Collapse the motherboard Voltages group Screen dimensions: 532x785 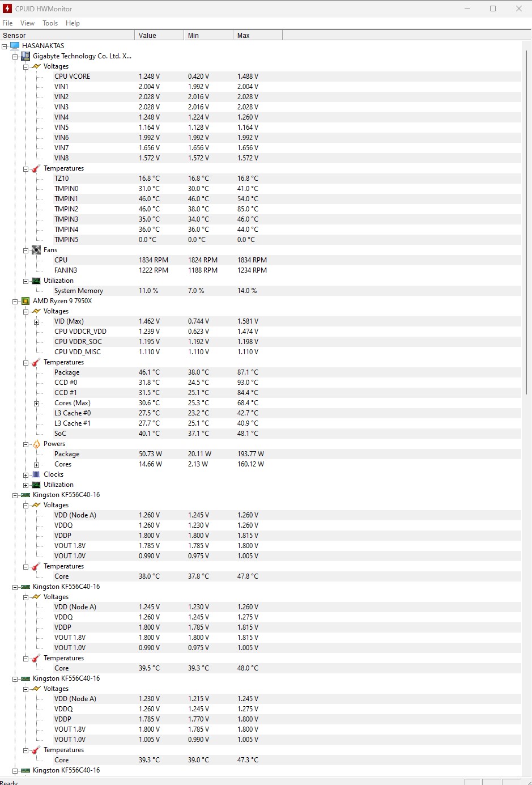26,67
